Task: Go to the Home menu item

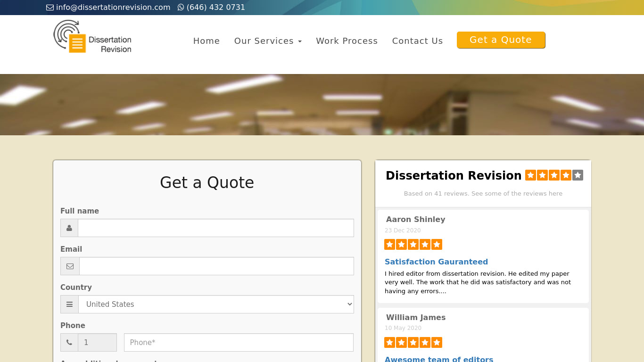Action: (x=206, y=41)
